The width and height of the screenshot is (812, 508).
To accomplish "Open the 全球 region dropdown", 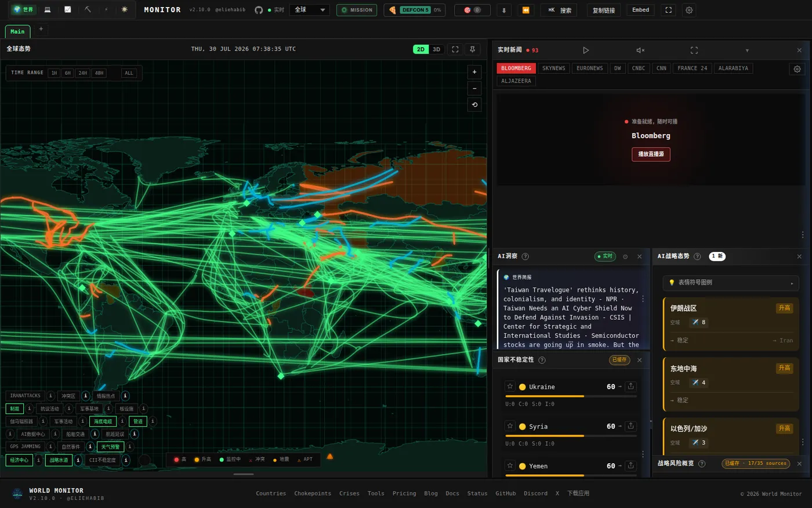I will pyautogui.click(x=310, y=10).
